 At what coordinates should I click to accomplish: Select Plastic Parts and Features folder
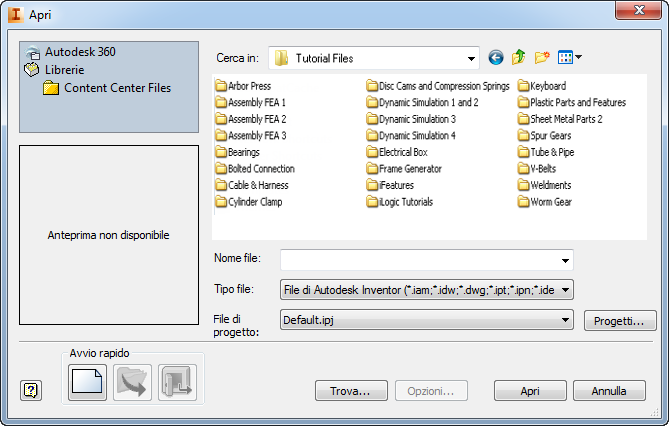(572, 102)
